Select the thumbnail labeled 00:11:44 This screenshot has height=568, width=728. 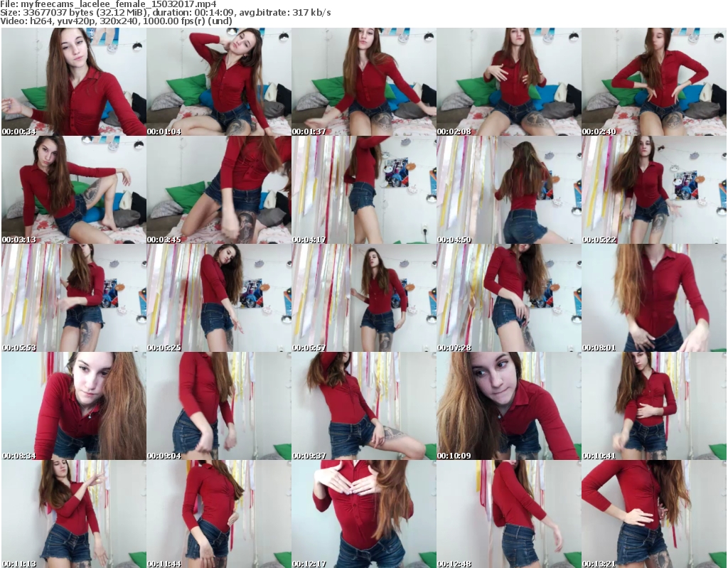(219, 514)
